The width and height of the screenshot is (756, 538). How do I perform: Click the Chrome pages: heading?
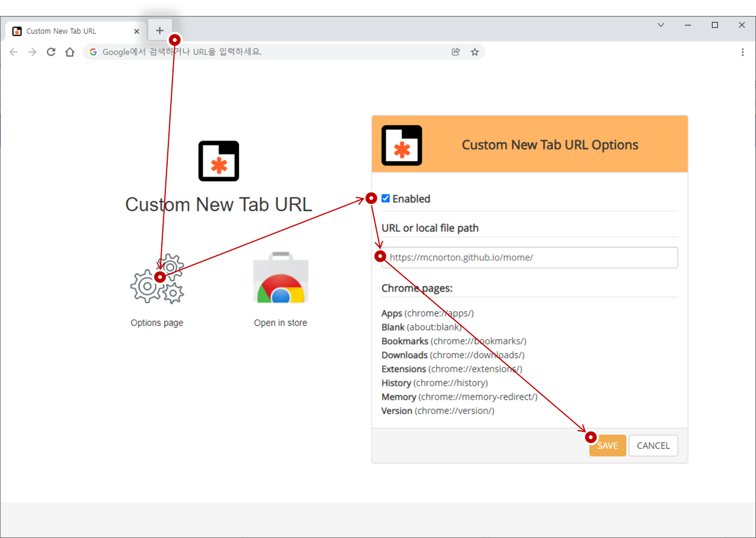click(x=417, y=289)
